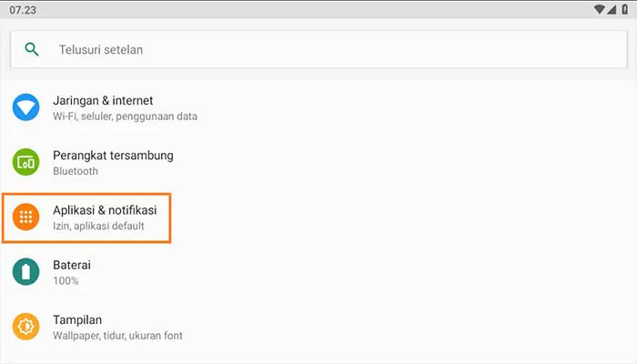Click the Wallpaper, tidur, ukuran font subtitle
The image size is (637, 364).
(117, 336)
